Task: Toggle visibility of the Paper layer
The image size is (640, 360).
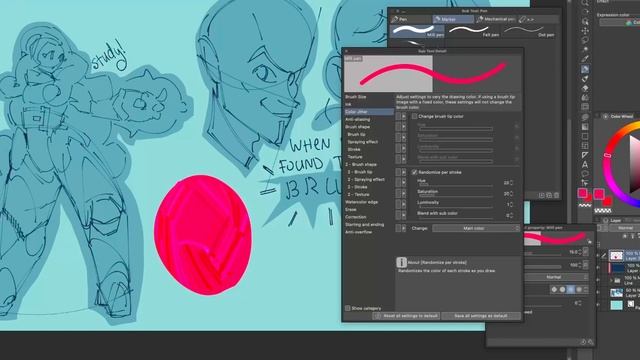Action: 598,304
